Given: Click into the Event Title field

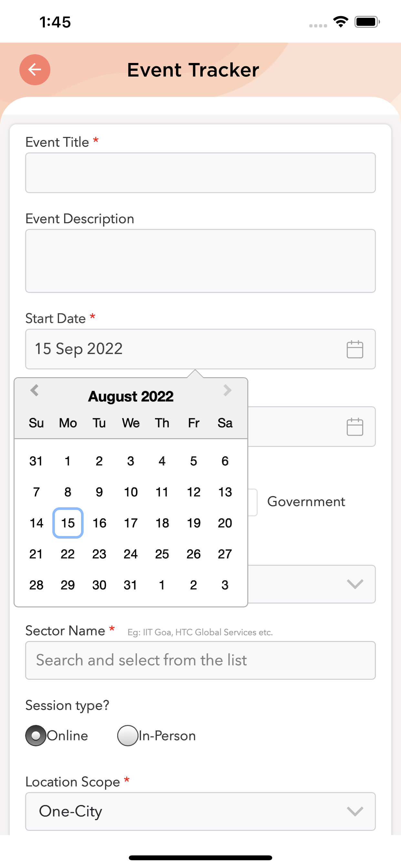Looking at the screenshot, I should click(x=200, y=173).
